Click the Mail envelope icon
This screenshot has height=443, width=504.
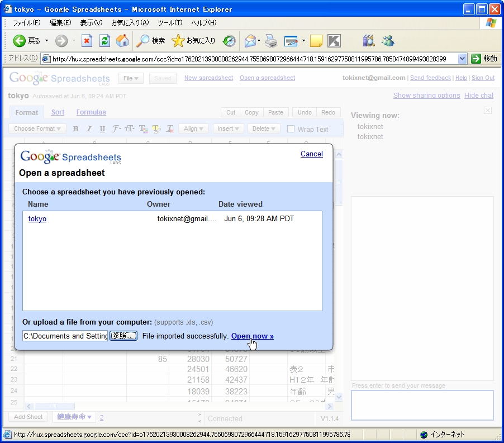click(250, 41)
